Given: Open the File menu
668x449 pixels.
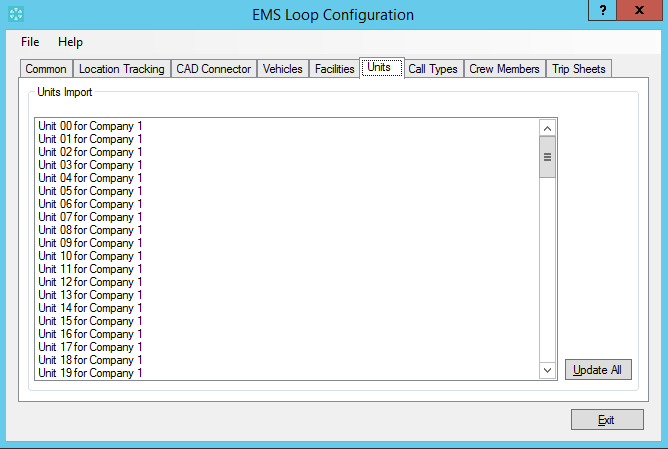Looking at the screenshot, I should [30, 42].
